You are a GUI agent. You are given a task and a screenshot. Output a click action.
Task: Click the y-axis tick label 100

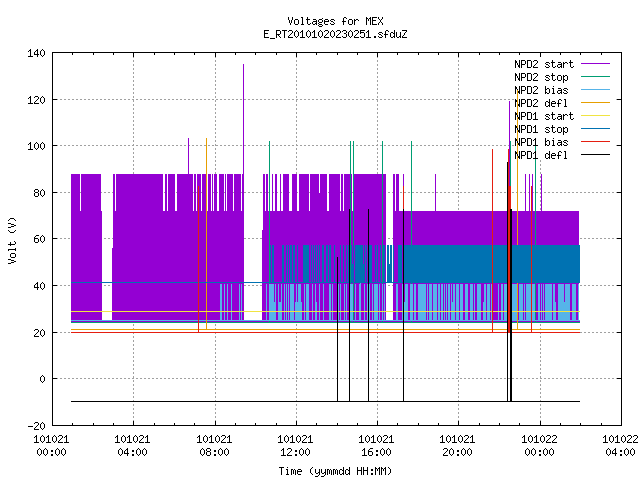(36, 146)
